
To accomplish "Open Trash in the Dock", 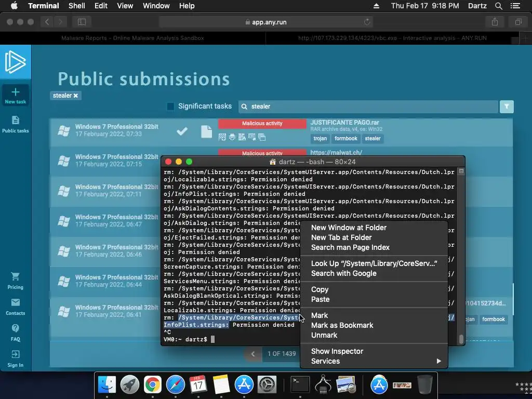I will (425, 385).
